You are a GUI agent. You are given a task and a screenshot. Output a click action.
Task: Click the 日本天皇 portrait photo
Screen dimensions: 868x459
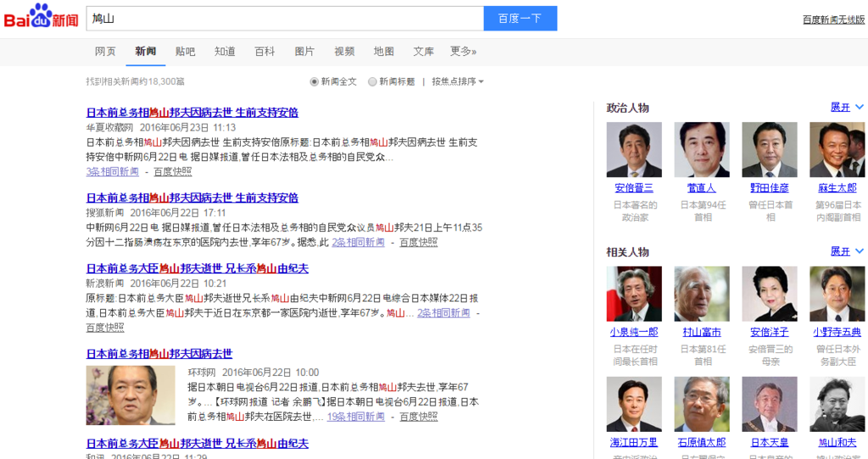(x=770, y=404)
